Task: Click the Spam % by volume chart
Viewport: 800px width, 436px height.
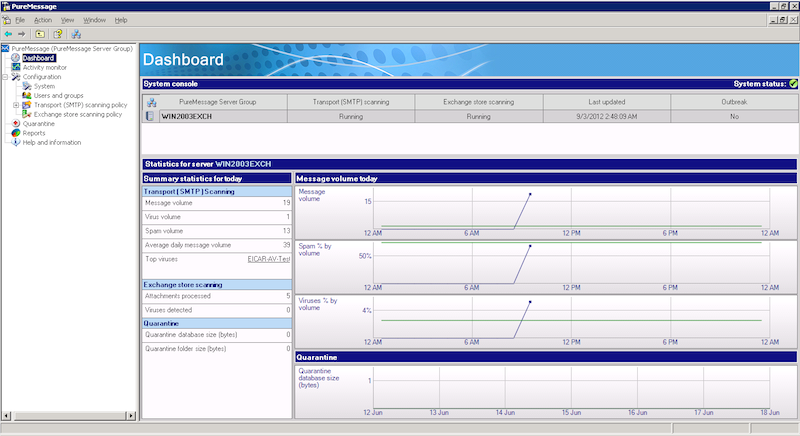Action: point(546,267)
